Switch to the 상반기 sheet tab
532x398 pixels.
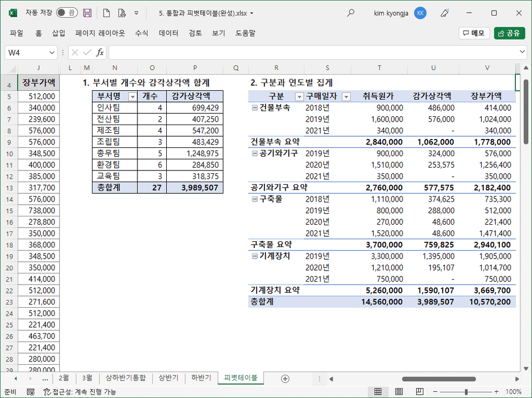click(168, 378)
